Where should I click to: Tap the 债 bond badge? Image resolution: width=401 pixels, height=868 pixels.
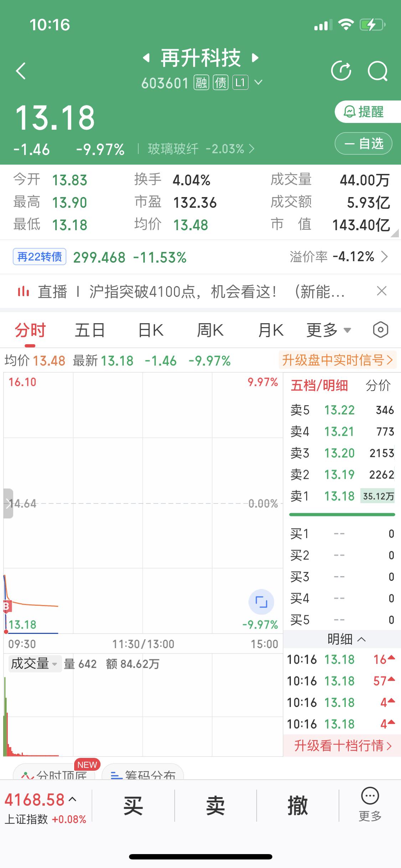click(x=221, y=83)
